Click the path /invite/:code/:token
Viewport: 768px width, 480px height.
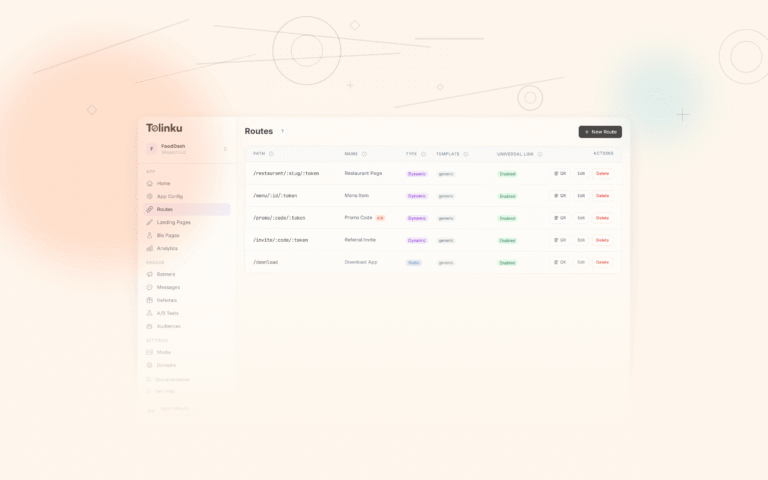[281, 240]
